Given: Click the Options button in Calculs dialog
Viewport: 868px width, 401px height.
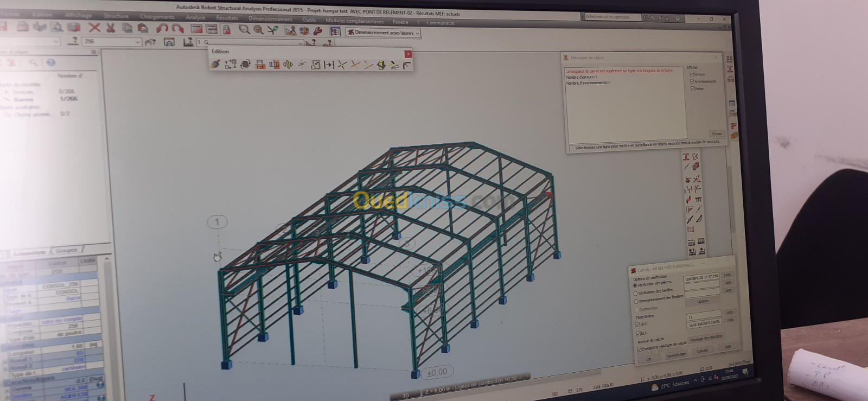Looking at the screenshot, I should coord(703,301).
